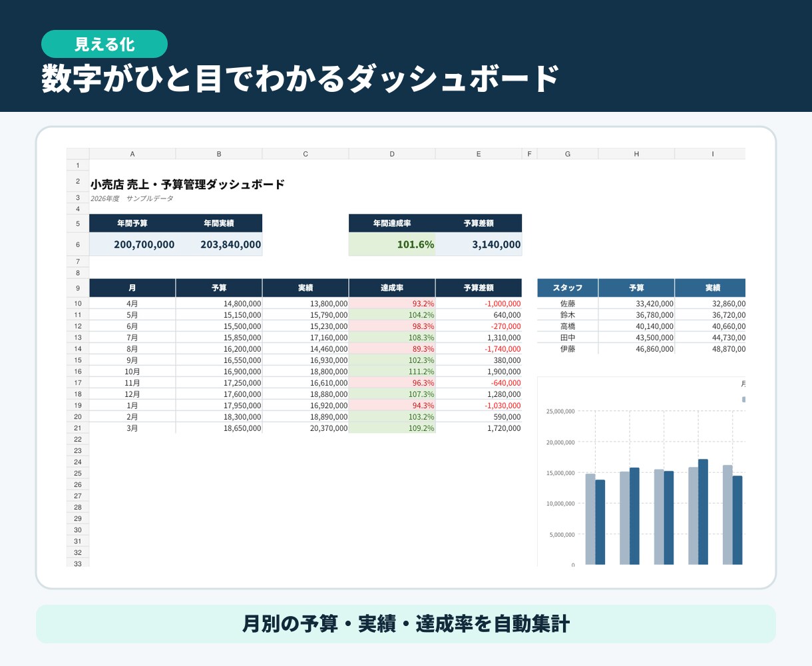Image resolution: width=812 pixels, height=666 pixels.
Task: Click the negative value -1,000,000
Action: 479,304
